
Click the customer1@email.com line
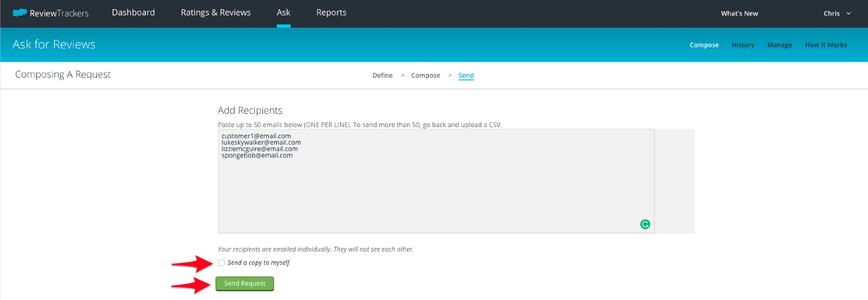click(256, 136)
